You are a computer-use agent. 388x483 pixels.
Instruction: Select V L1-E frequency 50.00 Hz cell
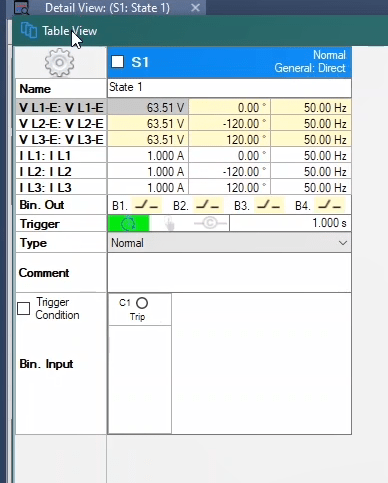point(311,108)
